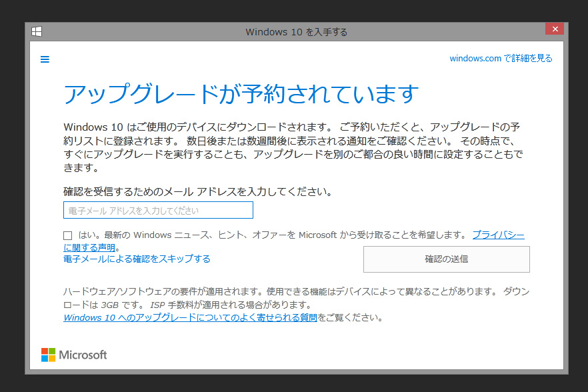588x392 pixels.
Task: Click the Microsoft logo at the bottom
Action: [74, 355]
